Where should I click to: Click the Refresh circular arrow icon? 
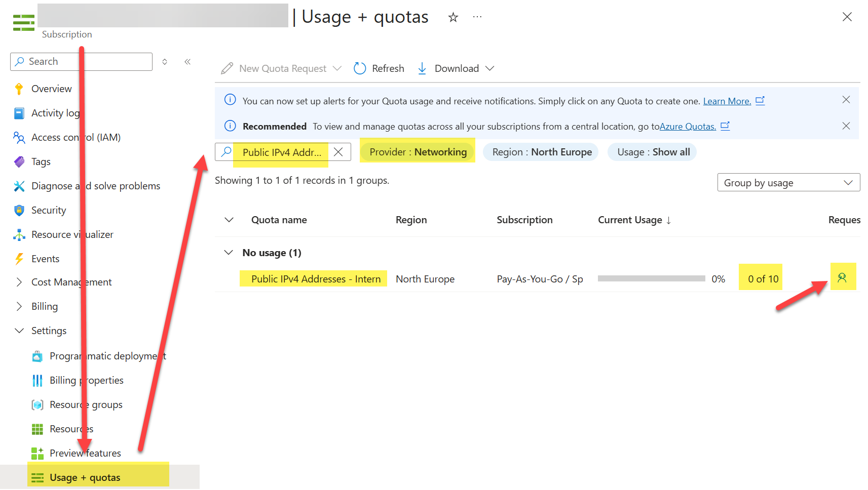360,68
